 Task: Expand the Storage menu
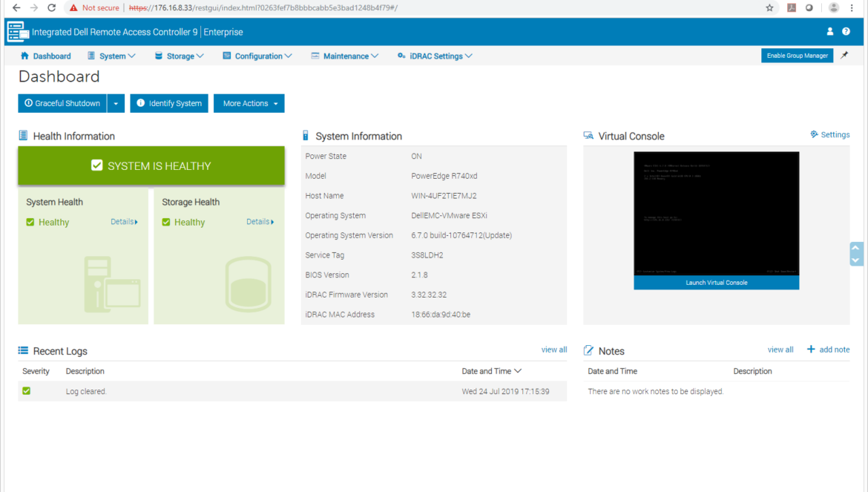pos(180,56)
